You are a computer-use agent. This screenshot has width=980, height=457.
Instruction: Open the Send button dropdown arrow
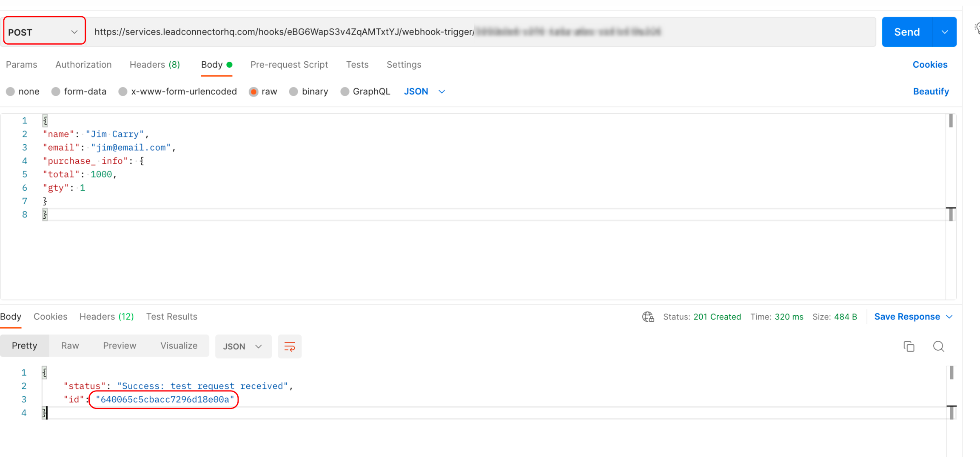point(944,32)
